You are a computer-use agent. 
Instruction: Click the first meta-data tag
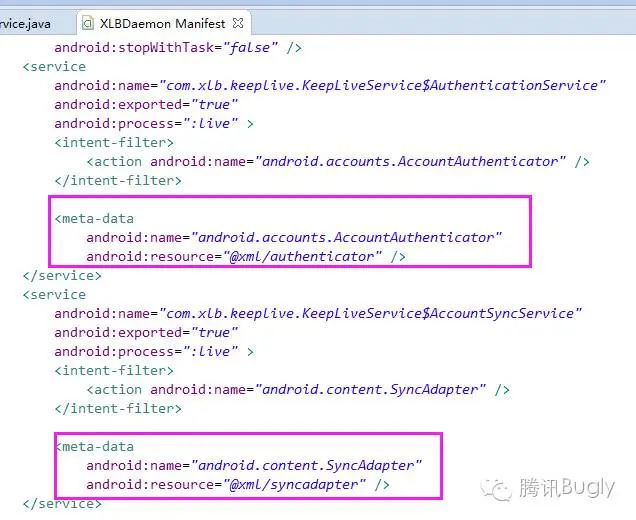click(94, 219)
